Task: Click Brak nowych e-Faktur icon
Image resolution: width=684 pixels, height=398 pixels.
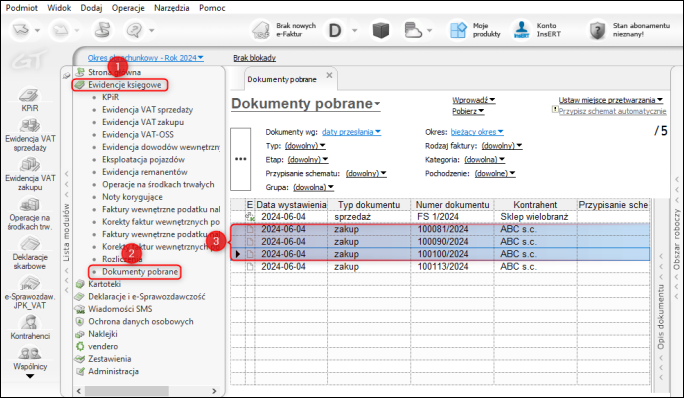Action: point(261,30)
